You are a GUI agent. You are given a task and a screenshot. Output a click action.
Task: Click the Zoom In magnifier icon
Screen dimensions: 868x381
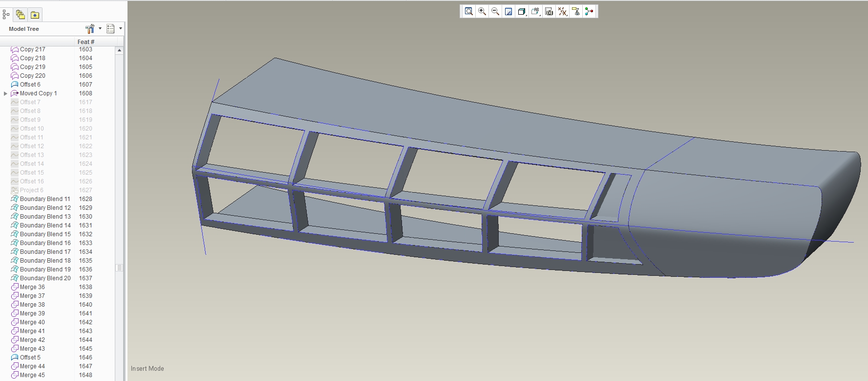(x=482, y=11)
